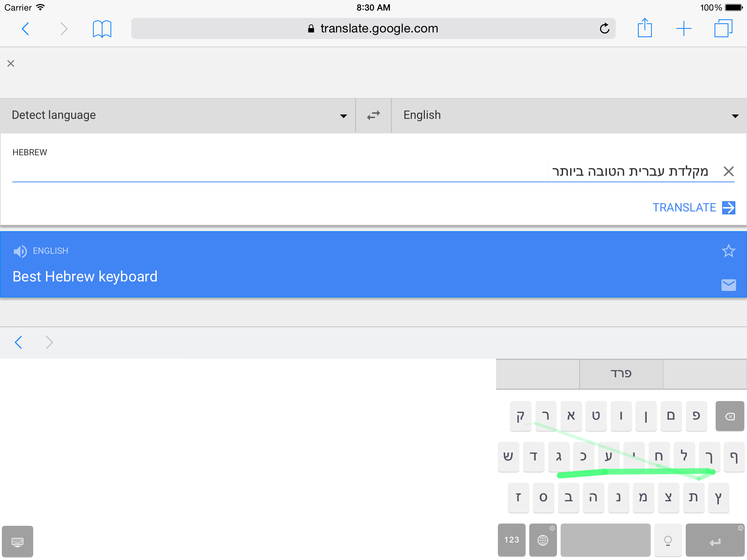Clear Hebrew source text with X

728,171
